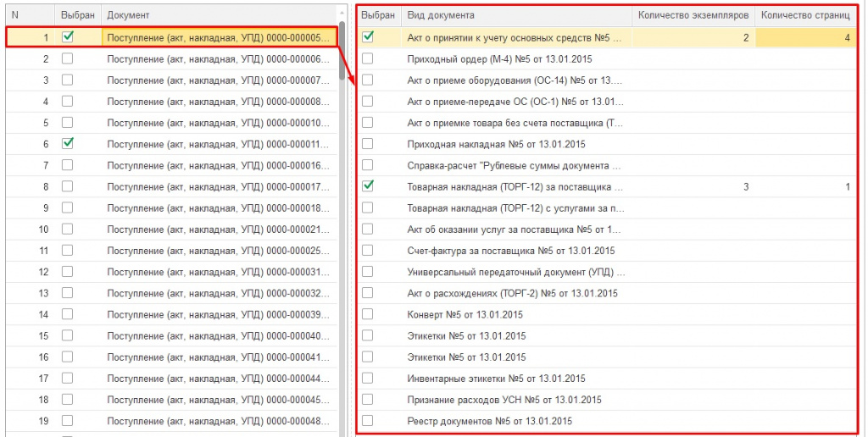Select the 'Реестр документов №5' checkbox
The image size is (868, 437).
pyautogui.click(x=368, y=420)
